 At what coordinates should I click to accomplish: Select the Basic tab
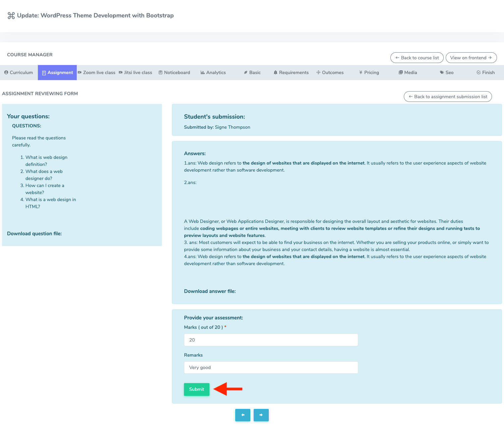[x=252, y=72]
